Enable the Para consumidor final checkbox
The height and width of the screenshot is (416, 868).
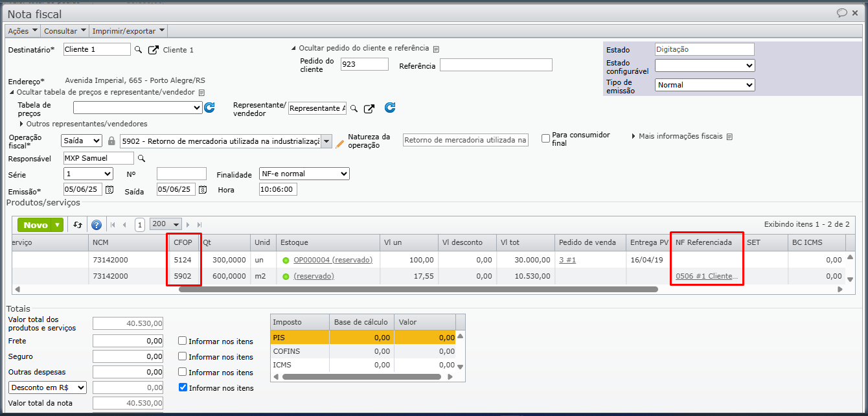click(x=545, y=139)
